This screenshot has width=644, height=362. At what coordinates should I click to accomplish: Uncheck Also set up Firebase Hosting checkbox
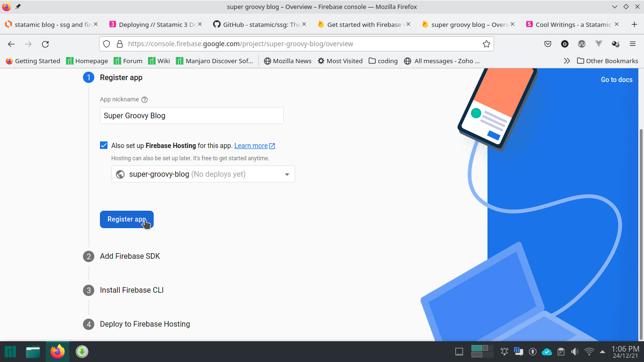pyautogui.click(x=104, y=145)
